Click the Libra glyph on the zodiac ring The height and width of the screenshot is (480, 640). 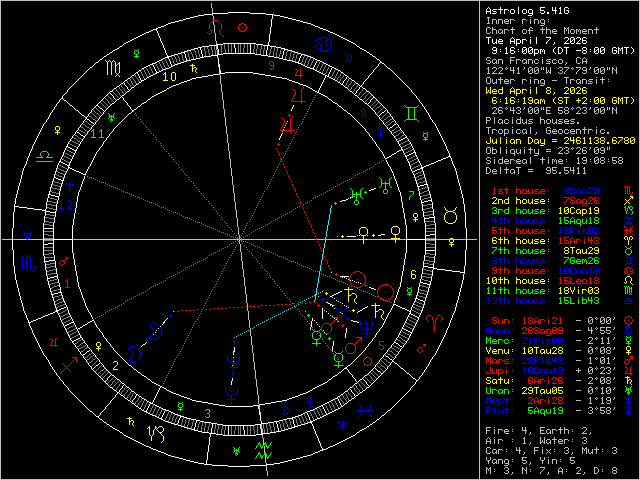tap(47, 155)
